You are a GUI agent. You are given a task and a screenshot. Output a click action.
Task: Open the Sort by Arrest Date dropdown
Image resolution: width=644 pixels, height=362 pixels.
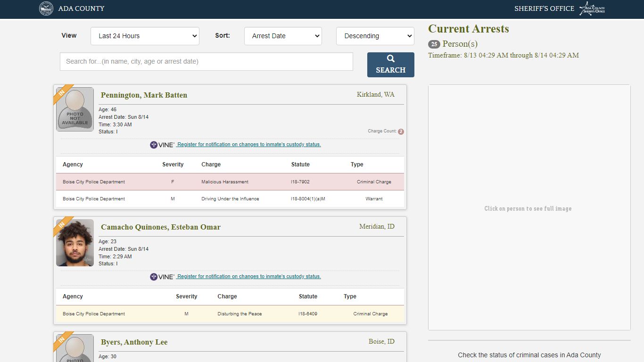click(283, 36)
